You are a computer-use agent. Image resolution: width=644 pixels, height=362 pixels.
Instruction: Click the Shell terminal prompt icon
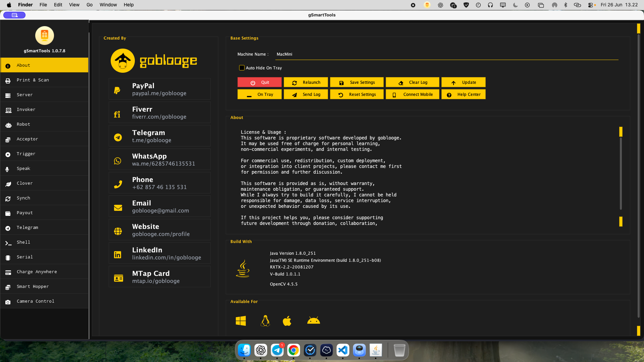pyautogui.click(x=8, y=243)
